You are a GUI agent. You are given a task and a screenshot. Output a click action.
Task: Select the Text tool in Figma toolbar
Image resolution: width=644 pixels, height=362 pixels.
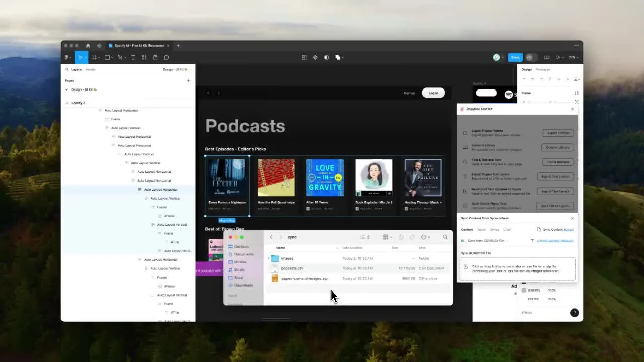pyautogui.click(x=133, y=58)
